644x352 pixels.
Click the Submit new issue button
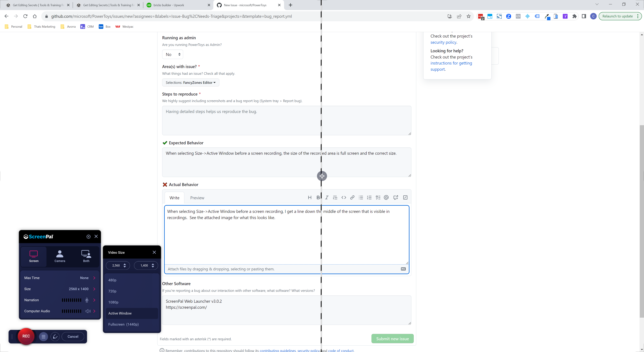(392, 339)
